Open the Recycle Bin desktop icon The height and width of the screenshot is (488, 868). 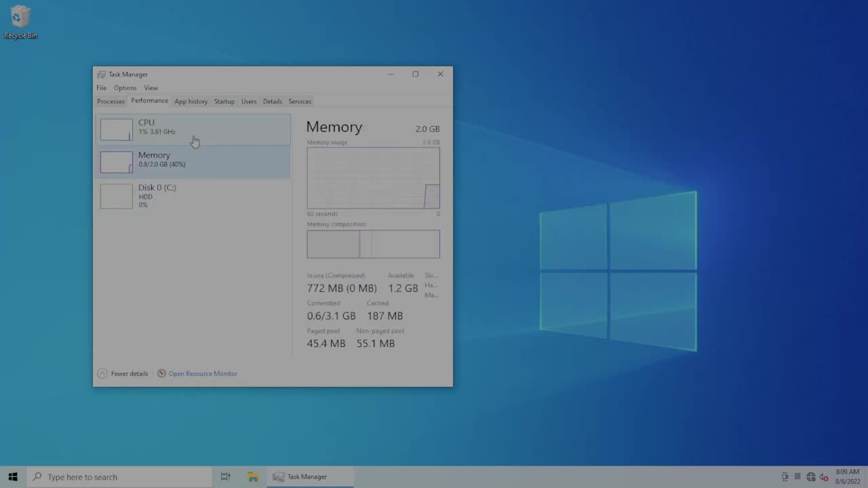pos(20,22)
